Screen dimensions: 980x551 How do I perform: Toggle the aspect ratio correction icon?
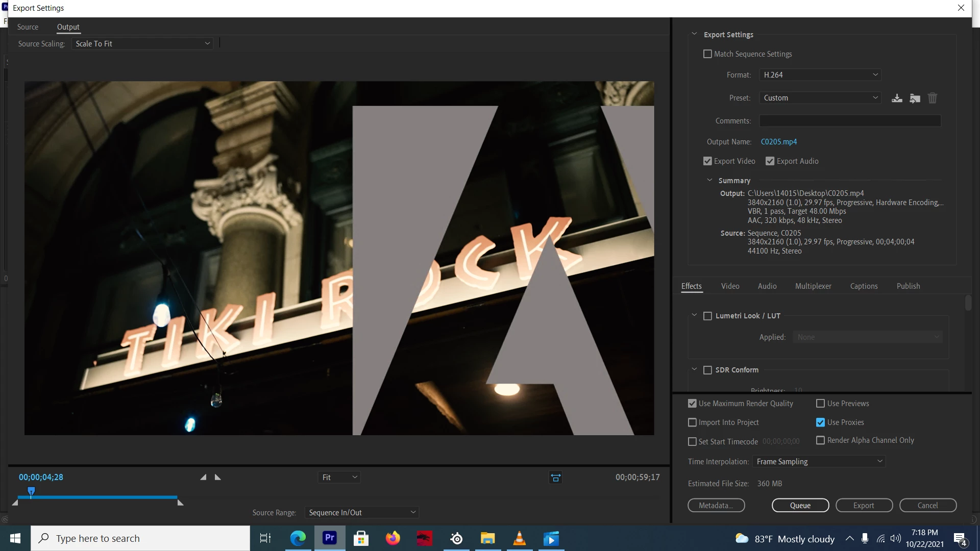coord(555,478)
